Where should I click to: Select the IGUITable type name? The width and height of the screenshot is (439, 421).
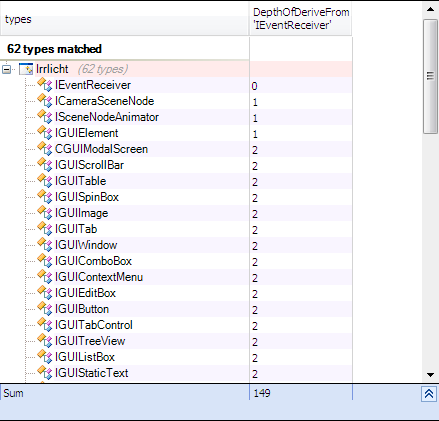[81, 181]
